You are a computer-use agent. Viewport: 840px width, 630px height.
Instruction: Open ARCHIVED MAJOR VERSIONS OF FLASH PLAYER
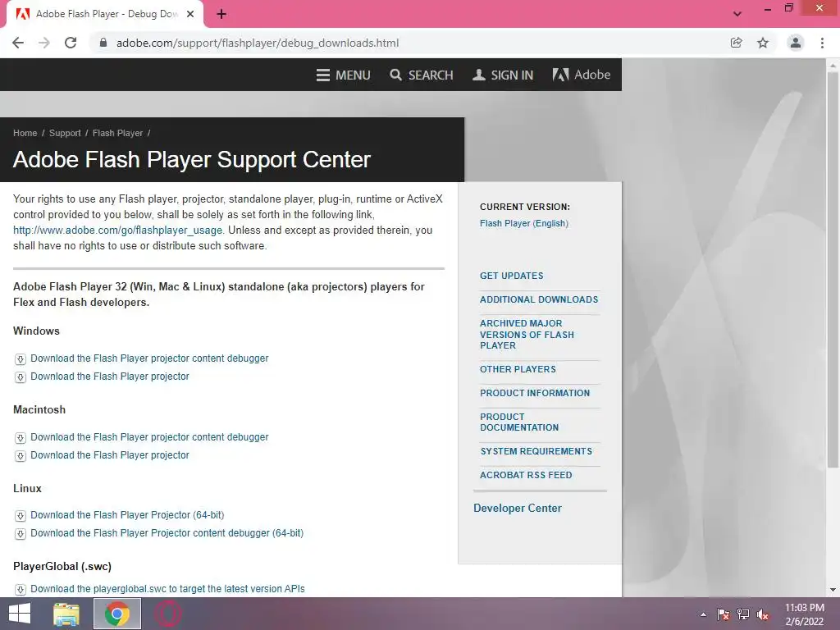[527, 335]
